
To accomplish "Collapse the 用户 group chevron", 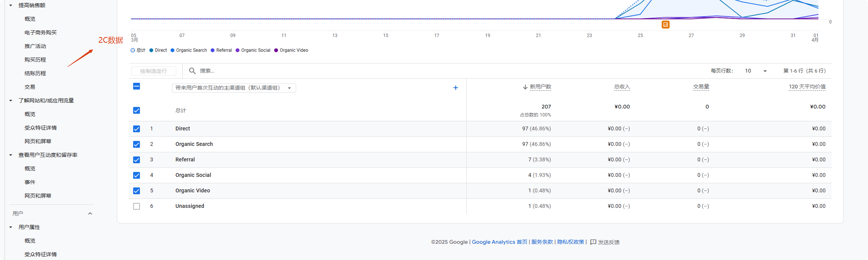I will pos(90,214).
